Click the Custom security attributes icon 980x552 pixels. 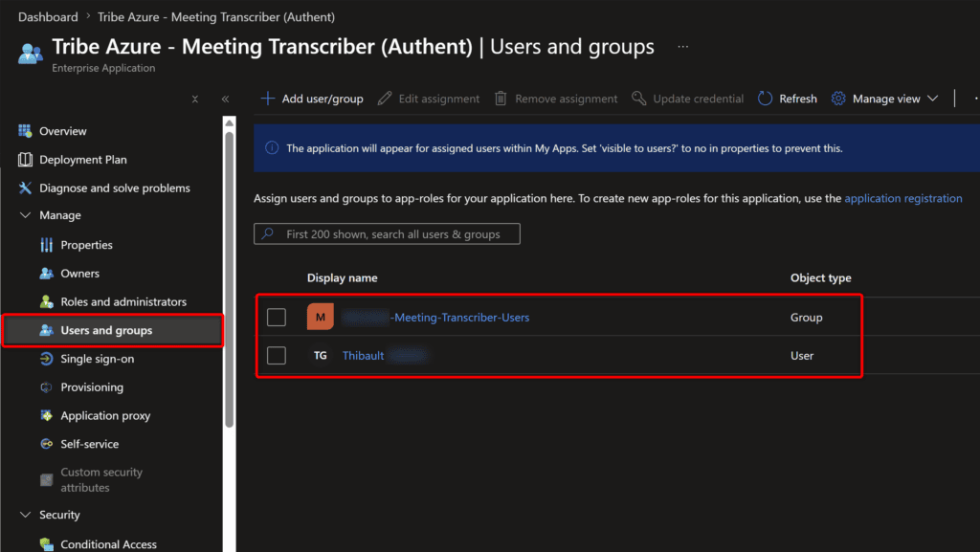tap(46, 479)
